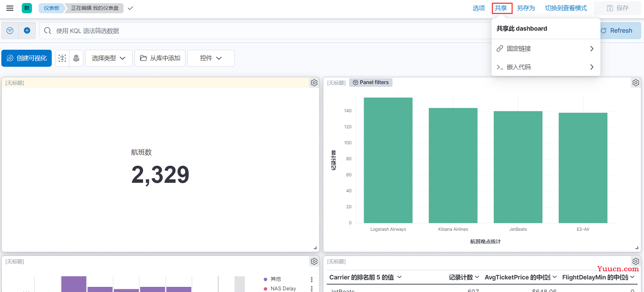Click the 2,329 metric value
644x292 pixels.
[x=160, y=175]
